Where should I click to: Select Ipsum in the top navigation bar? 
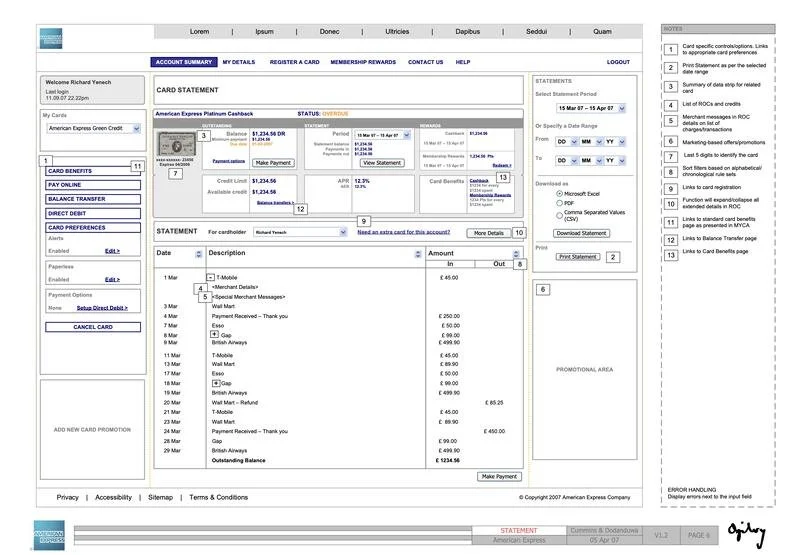264,32
